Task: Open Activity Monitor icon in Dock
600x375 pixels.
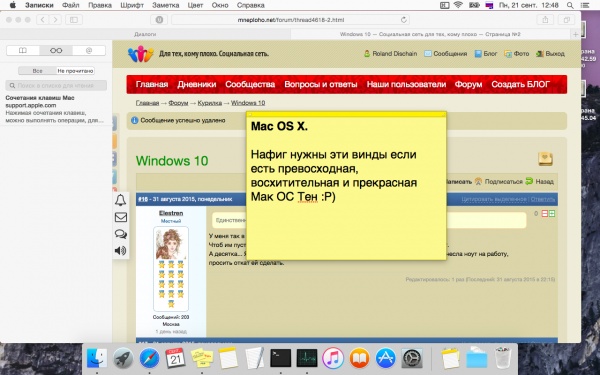Action: coord(307,358)
